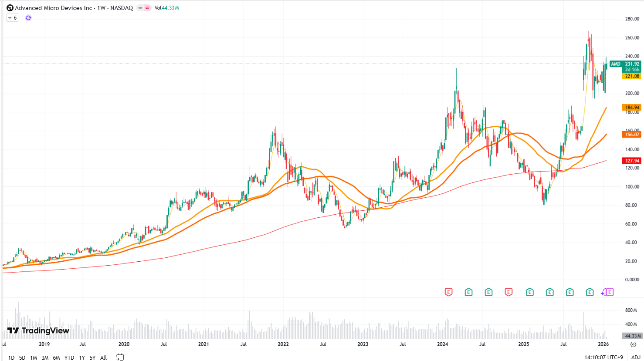Viewport: 644px width, 361px height.
Task: Click the yellow 221.08 moving average label
Action: [632, 76]
